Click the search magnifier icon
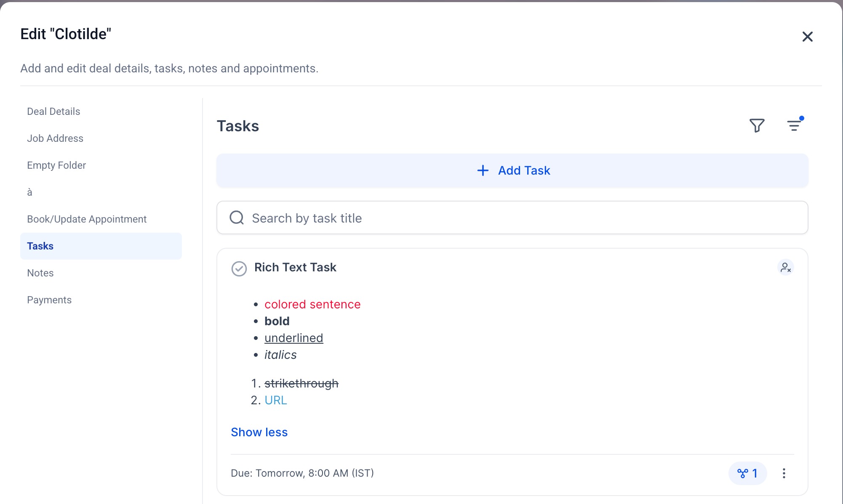 tap(237, 218)
